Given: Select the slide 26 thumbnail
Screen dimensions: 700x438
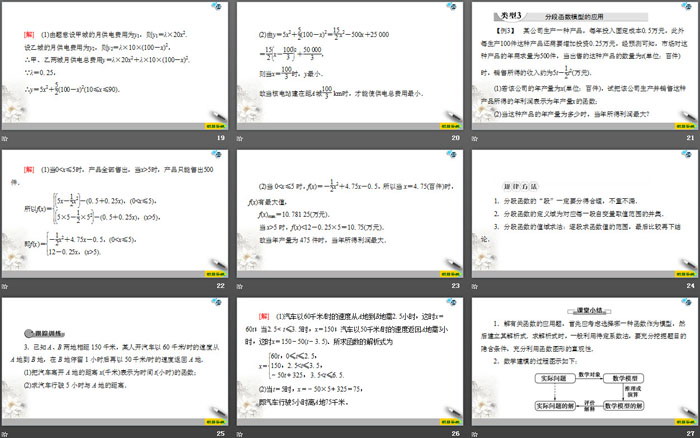Looking at the screenshot, I should coord(350,361).
